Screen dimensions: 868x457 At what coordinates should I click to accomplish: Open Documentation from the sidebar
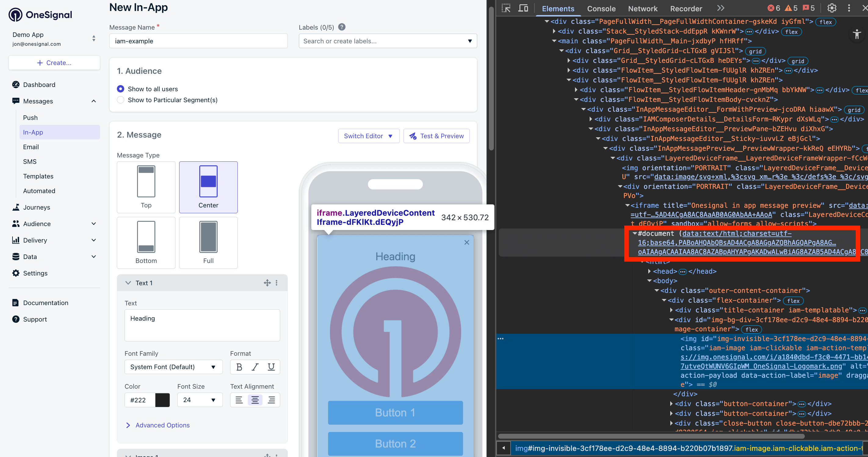pyautogui.click(x=45, y=303)
